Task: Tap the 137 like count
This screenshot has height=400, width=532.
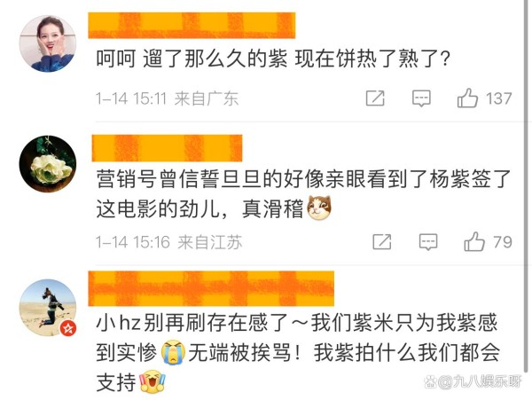Action: pos(498,98)
